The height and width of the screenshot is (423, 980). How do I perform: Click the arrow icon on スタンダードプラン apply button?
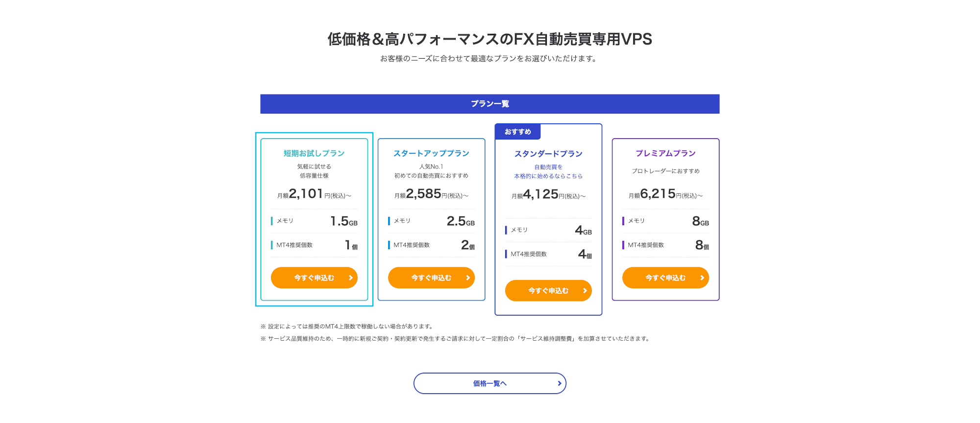coord(585,291)
